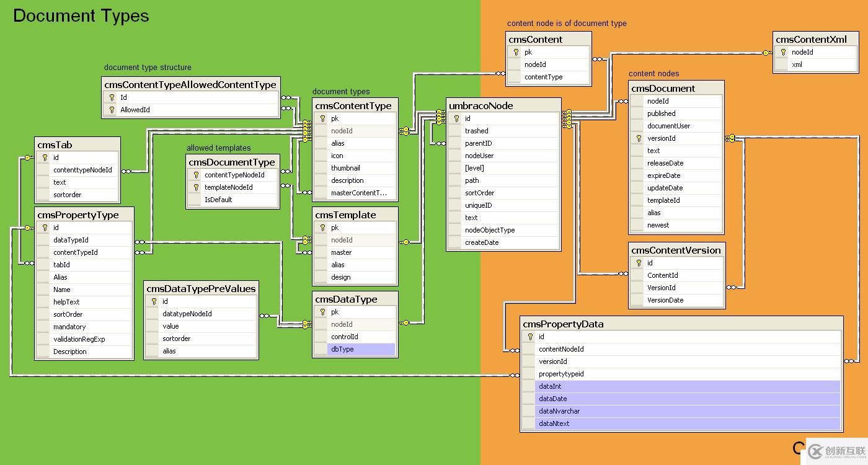The height and width of the screenshot is (465, 868).
Task: Select the highlighted dbType column in cmsDataType
Action: pos(361,349)
